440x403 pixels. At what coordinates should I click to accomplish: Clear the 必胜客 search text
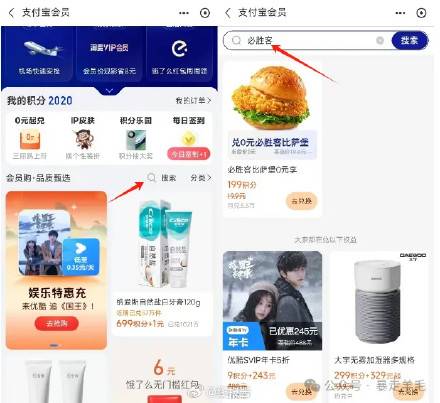pos(380,40)
